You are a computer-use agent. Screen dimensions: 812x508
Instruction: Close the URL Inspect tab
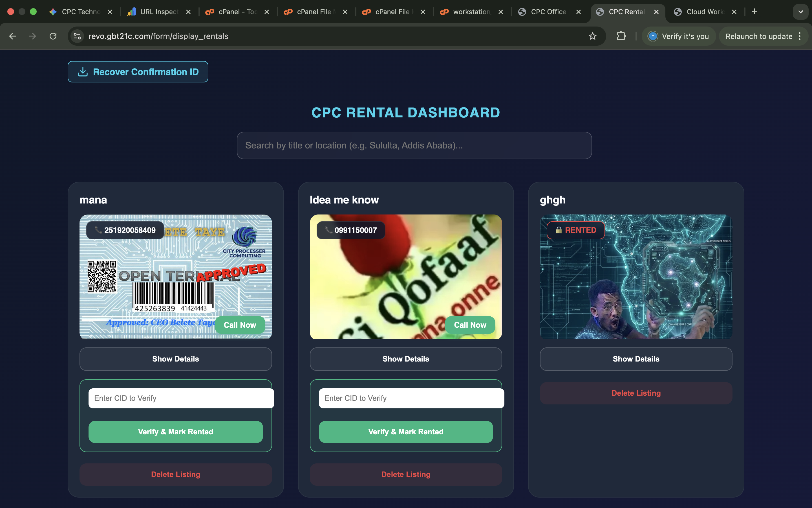coord(188,12)
